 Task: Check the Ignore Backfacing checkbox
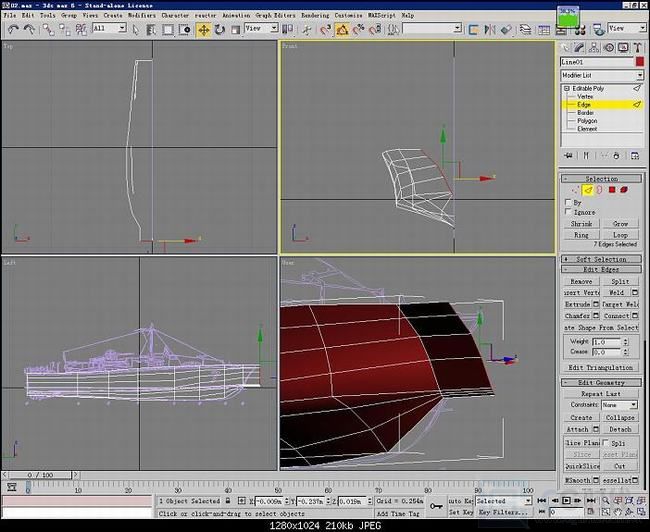coord(568,212)
